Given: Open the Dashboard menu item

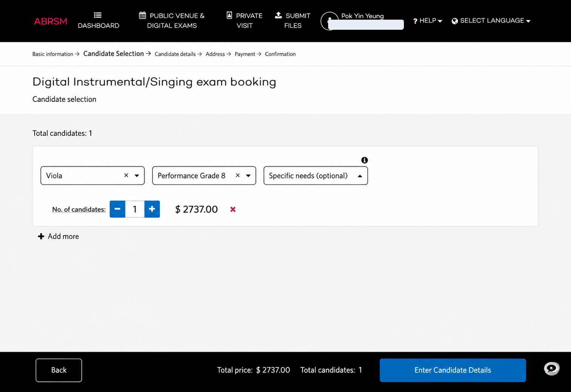Looking at the screenshot, I should coord(98,20).
